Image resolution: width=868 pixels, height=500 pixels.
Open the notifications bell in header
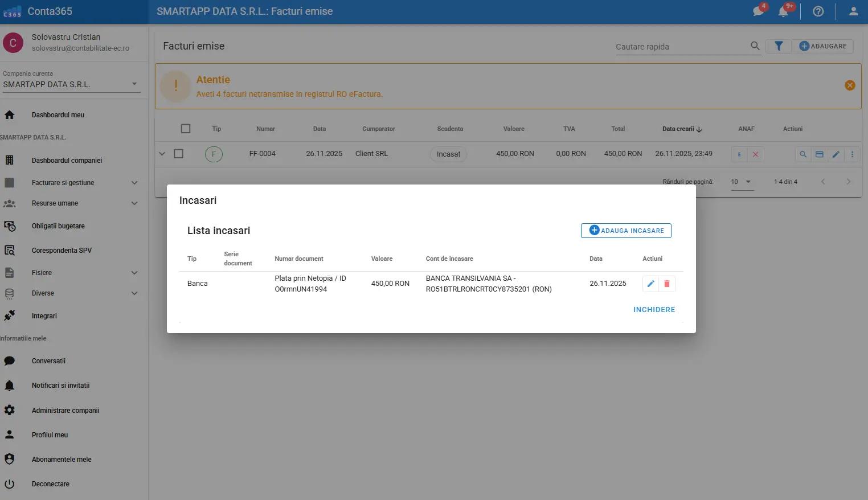[x=784, y=11]
